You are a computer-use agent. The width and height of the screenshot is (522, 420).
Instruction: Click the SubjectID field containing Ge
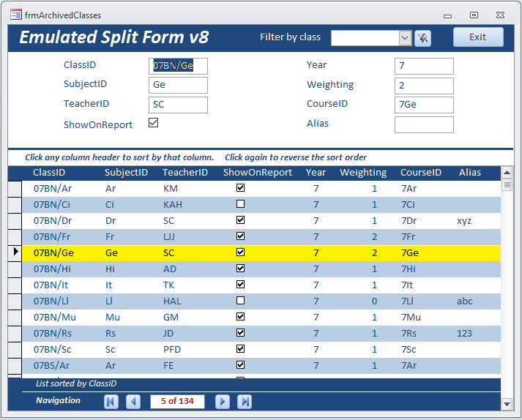click(x=178, y=85)
